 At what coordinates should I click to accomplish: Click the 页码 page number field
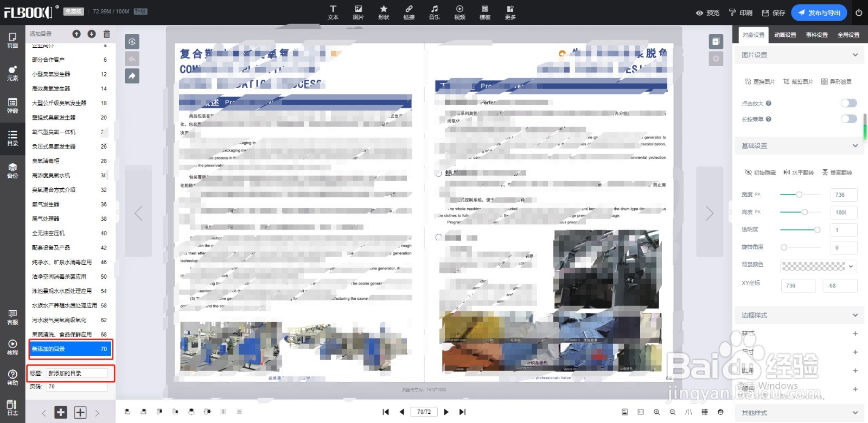pos(77,387)
